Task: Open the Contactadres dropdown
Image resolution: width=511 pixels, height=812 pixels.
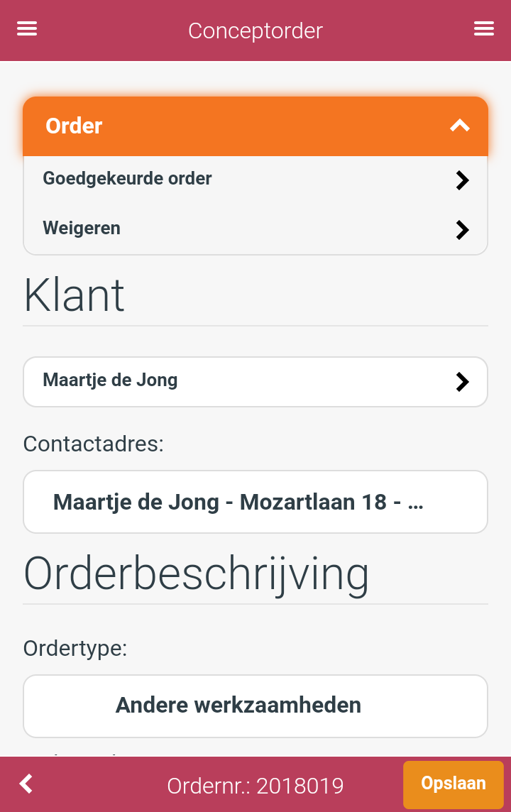Action: 255,502
